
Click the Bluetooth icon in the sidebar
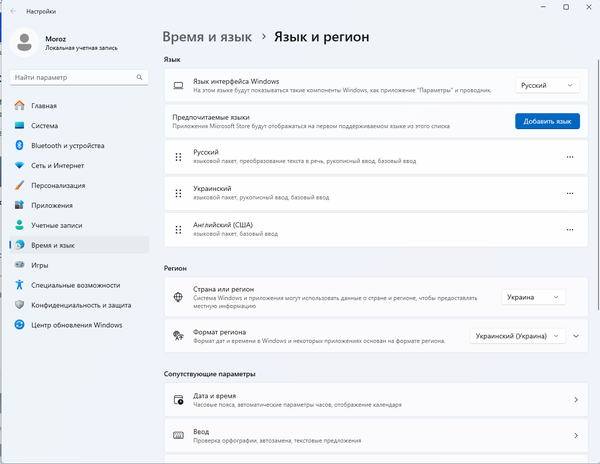point(20,145)
